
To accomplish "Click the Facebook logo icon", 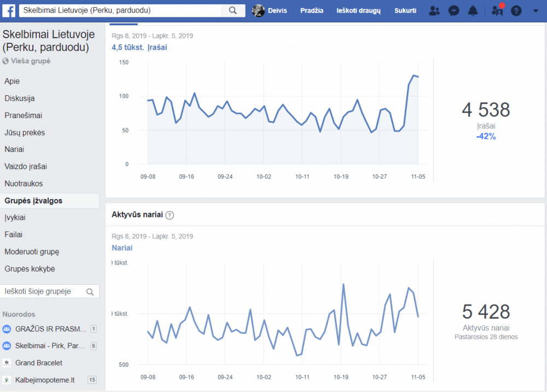I will click(9, 10).
